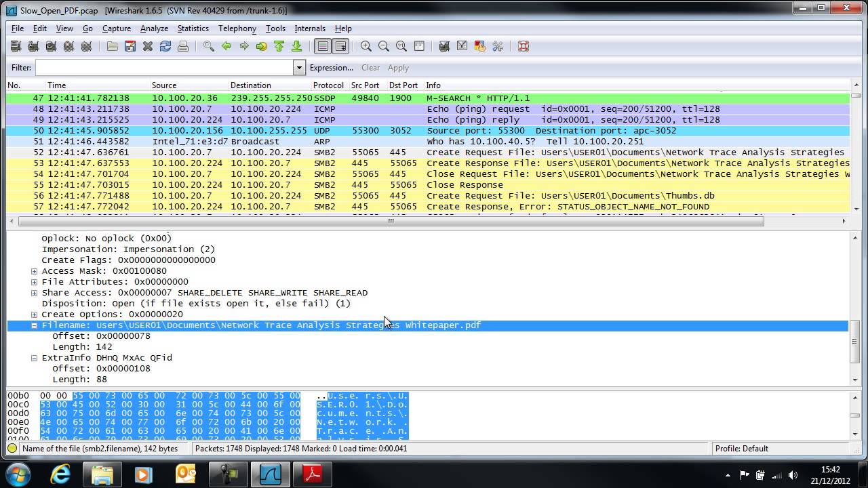Collapse the ExtraInfo tree node
The height and width of the screenshot is (488, 868).
pyautogui.click(x=34, y=358)
